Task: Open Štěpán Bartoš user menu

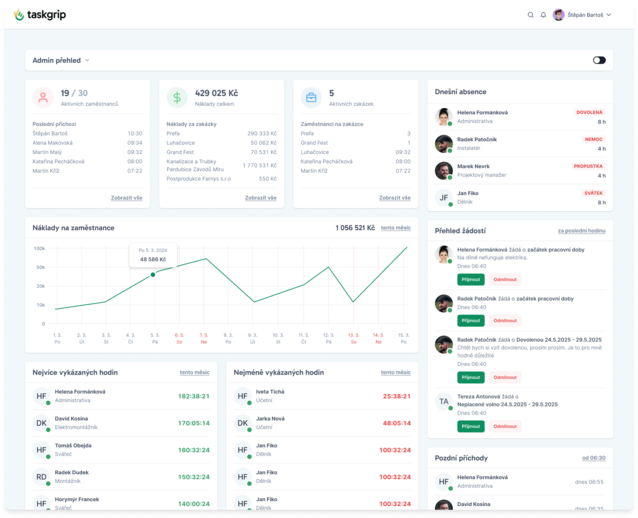Action: pyautogui.click(x=583, y=15)
